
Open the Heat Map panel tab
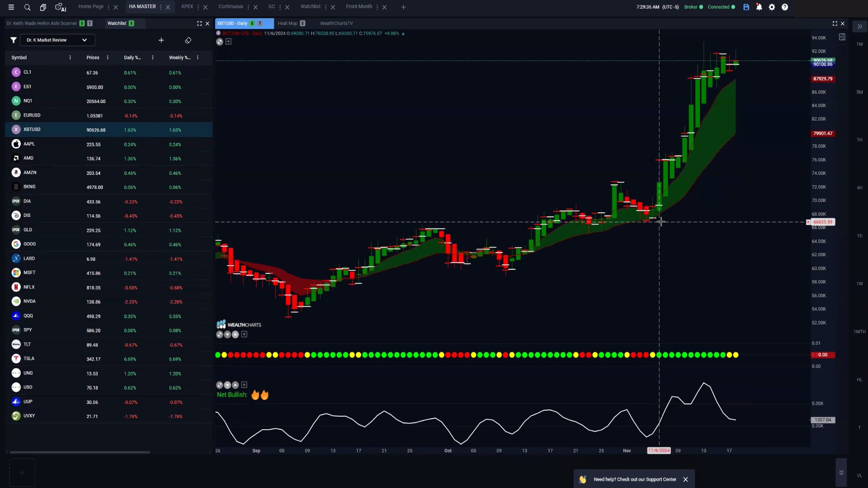click(288, 23)
